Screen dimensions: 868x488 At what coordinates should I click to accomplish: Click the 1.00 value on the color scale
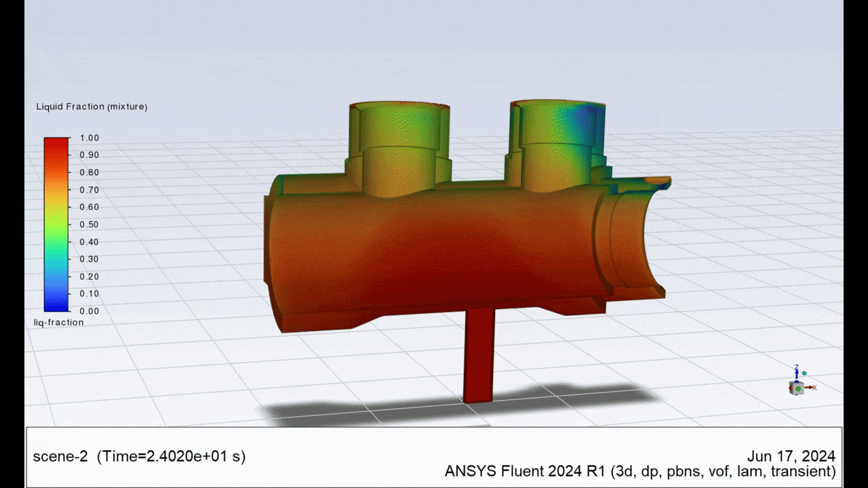90,138
